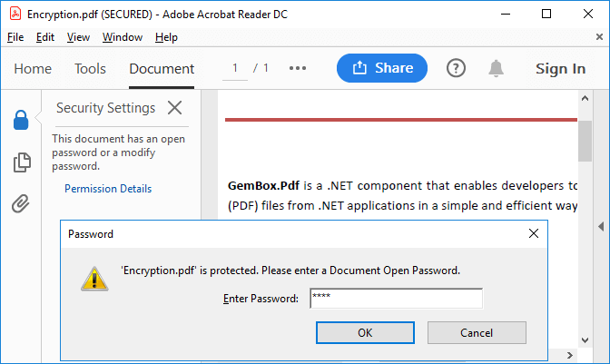The height and width of the screenshot is (364, 610).
Task: Open the notifications bell
Action: pyautogui.click(x=496, y=68)
